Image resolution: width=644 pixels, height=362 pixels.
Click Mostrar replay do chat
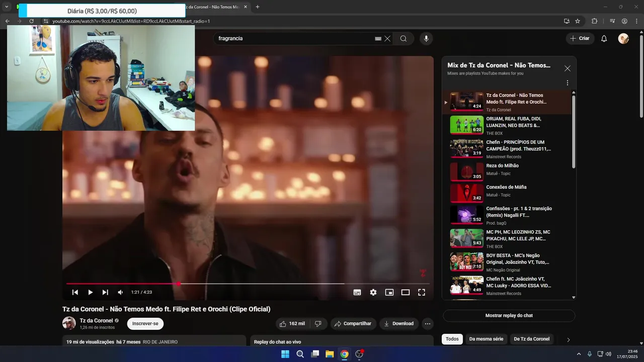(x=509, y=316)
